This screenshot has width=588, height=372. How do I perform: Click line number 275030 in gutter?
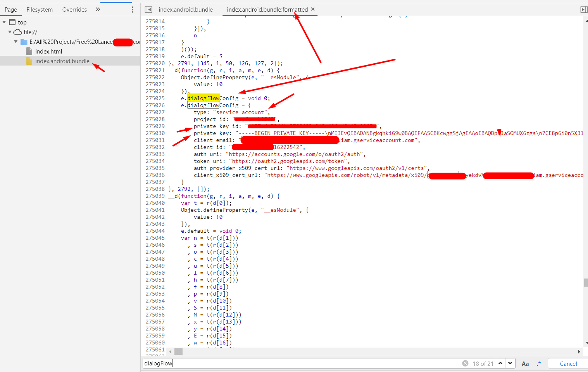click(155, 133)
